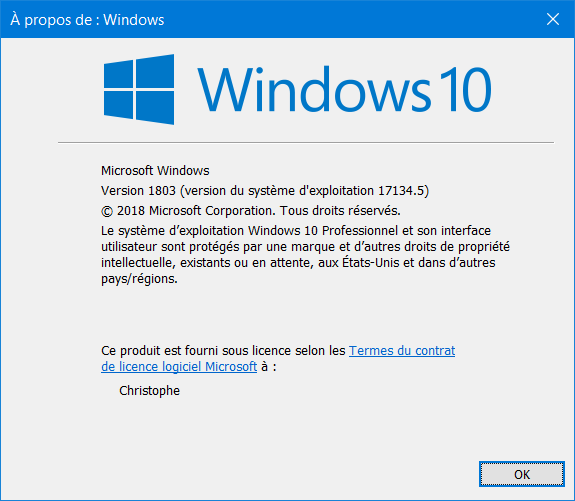Viewport: 575px width, 501px height.
Task: Select the Microsoft Windows heading text
Action: pos(155,171)
